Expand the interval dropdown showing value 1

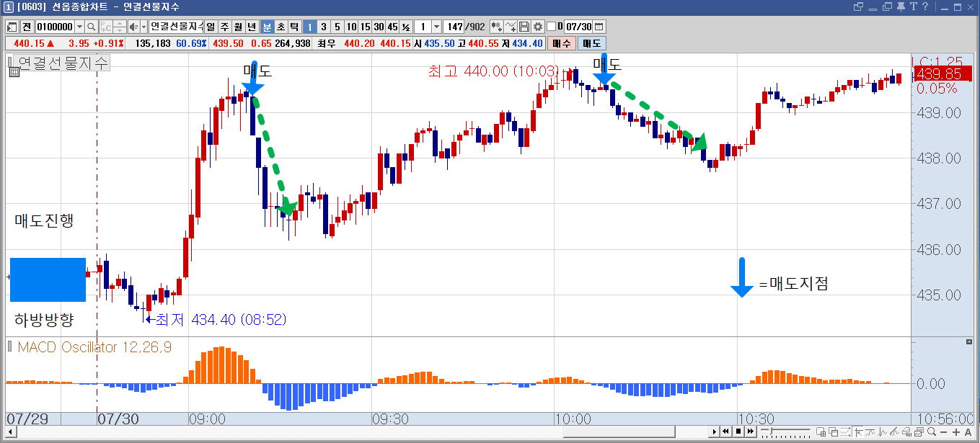click(436, 27)
